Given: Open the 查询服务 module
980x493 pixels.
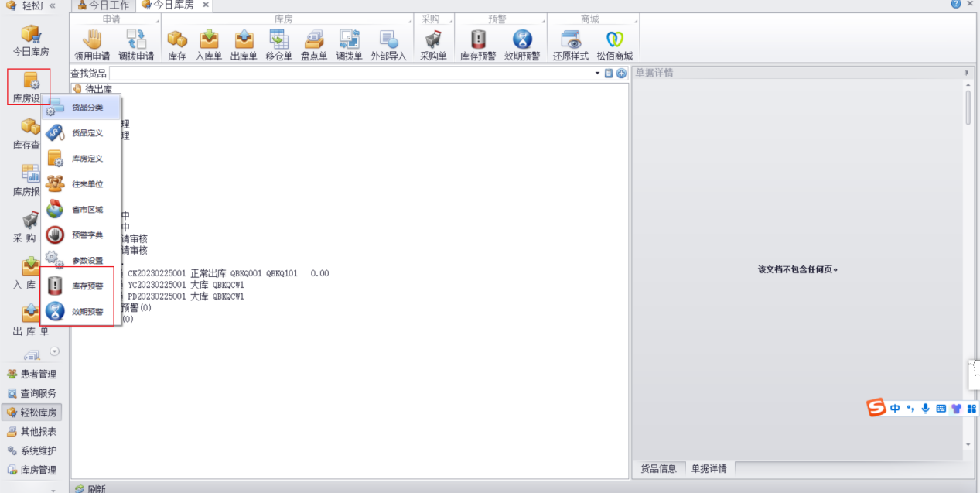Looking at the screenshot, I should [32, 393].
